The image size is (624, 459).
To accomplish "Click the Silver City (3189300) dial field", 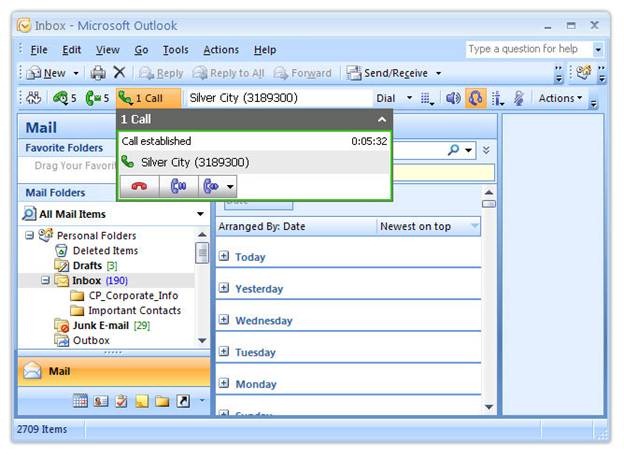I will [279, 98].
